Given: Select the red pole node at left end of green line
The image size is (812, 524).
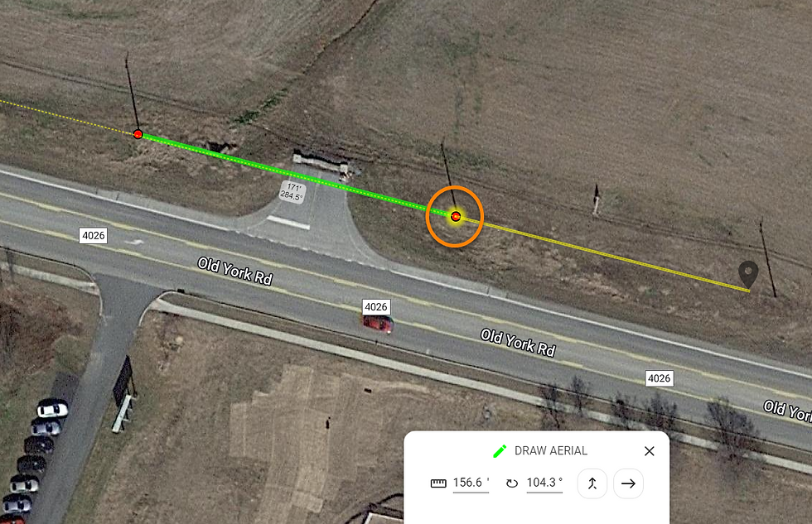Looking at the screenshot, I should (138, 134).
